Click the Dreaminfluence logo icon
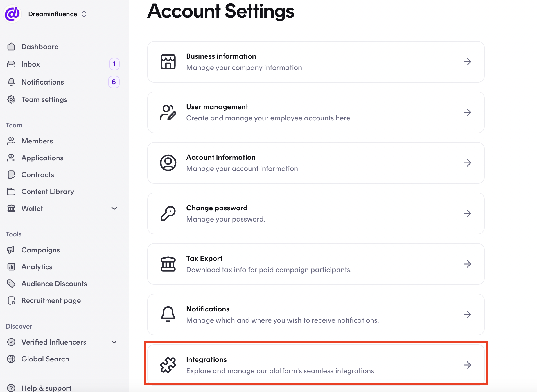The height and width of the screenshot is (392, 537). coord(12,14)
